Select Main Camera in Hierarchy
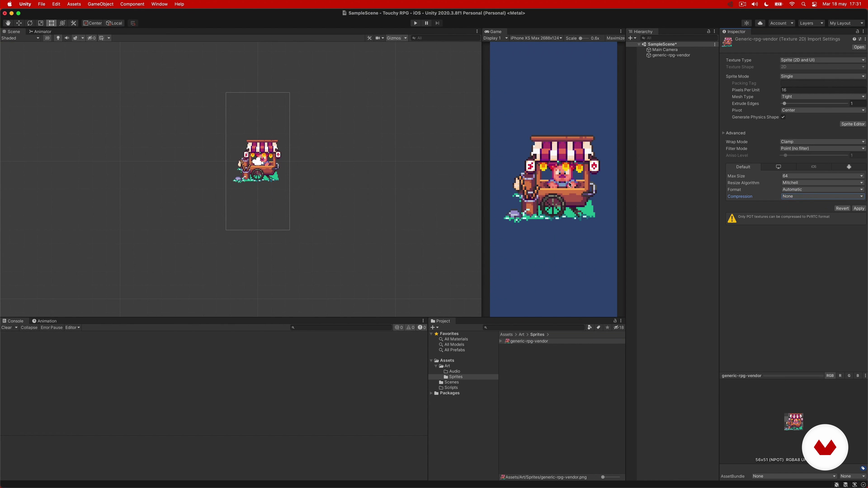The height and width of the screenshot is (488, 868). 665,49
